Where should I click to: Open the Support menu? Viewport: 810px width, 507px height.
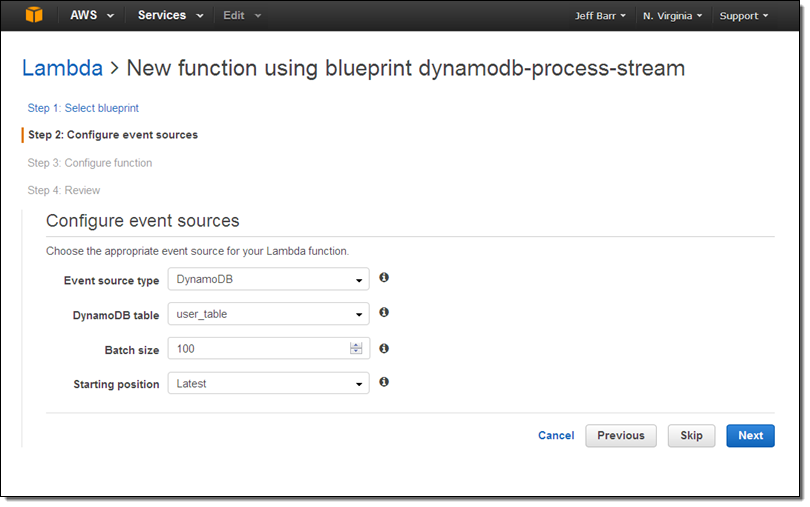pyautogui.click(x=744, y=16)
